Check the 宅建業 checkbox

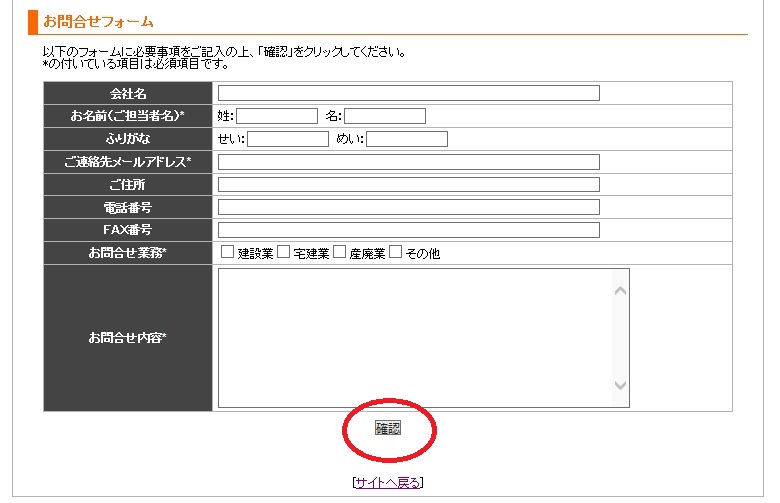tap(284, 252)
